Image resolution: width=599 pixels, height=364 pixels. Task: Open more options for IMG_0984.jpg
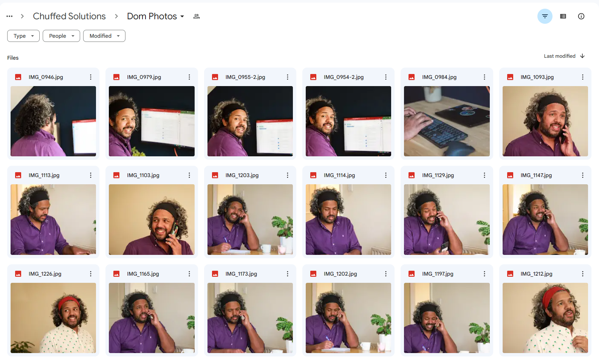(x=484, y=77)
